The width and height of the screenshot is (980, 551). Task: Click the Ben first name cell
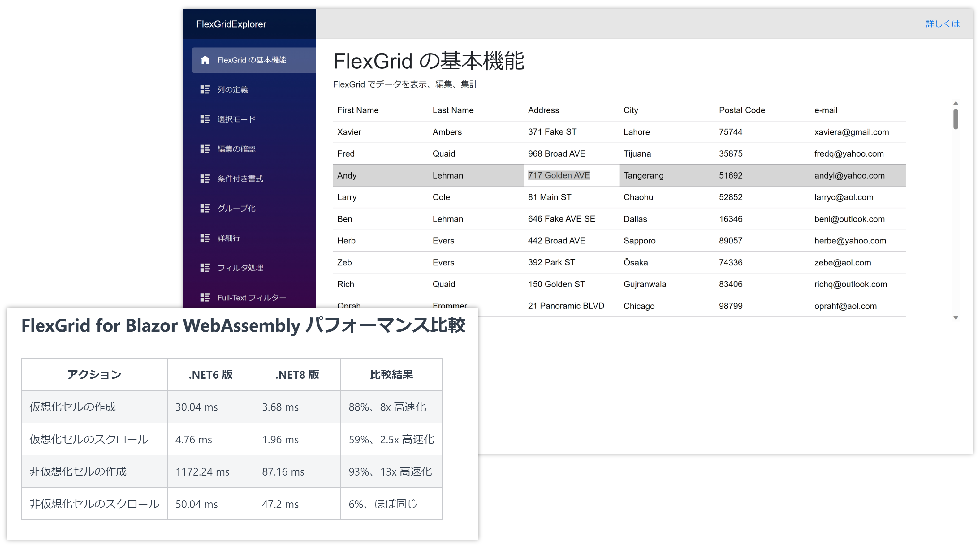coord(380,219)
